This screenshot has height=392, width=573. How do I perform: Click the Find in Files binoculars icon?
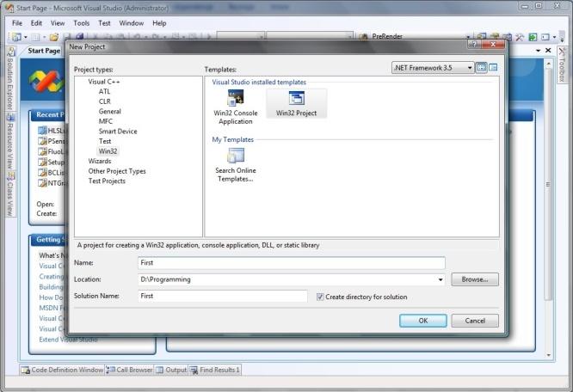pyautogui.click(x=363, y=37)
